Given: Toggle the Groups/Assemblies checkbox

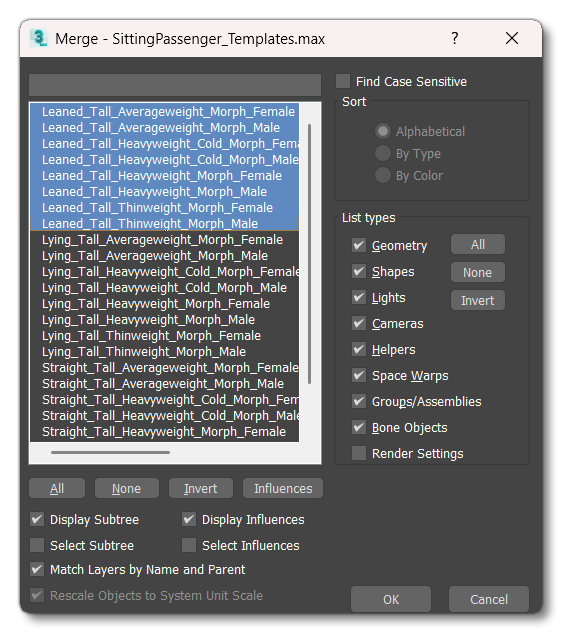Looking at the screenshot, I should (359, 401).
